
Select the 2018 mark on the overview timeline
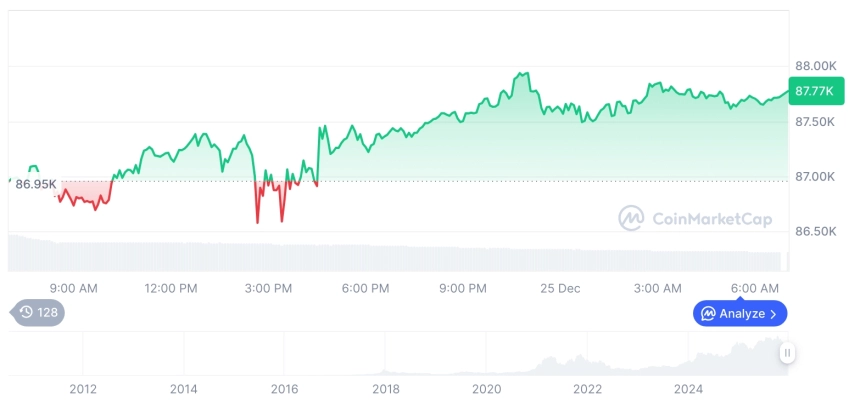(x=386, y=389)
